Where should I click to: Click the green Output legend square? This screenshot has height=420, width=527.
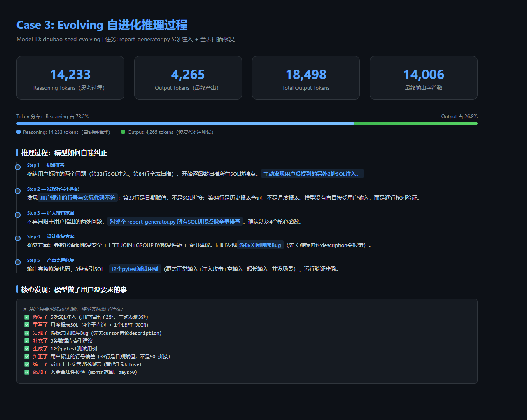[123, 132]
